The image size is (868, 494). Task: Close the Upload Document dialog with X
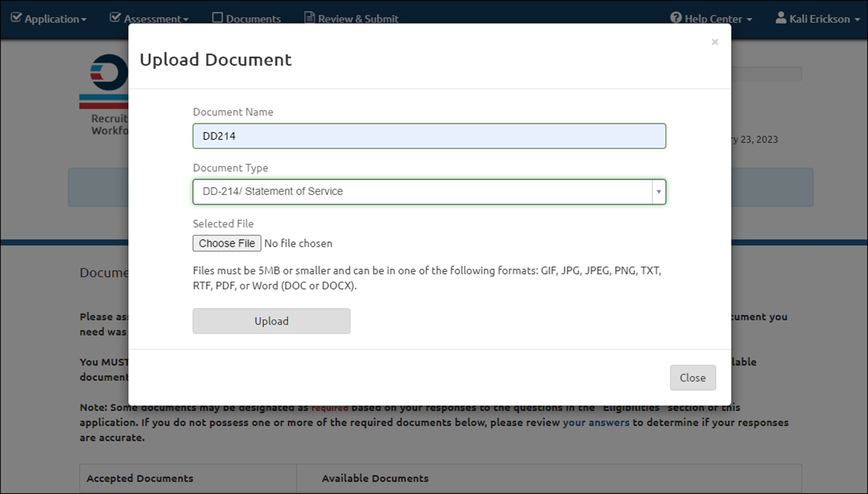714,42
